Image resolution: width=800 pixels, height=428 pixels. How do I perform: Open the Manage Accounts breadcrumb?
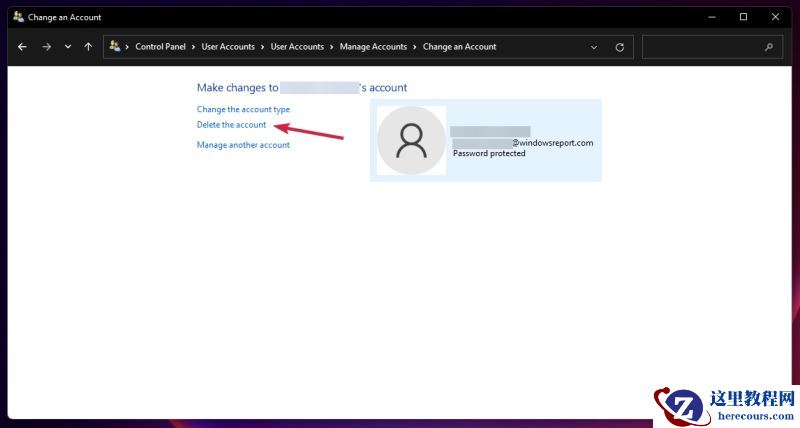pos(373,46)
